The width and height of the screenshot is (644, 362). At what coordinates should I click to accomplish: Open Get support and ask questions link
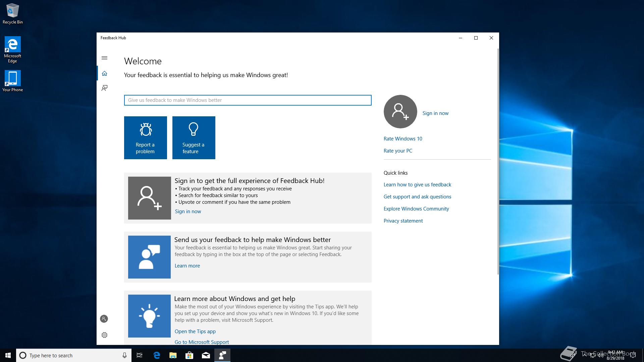[417, 197]
